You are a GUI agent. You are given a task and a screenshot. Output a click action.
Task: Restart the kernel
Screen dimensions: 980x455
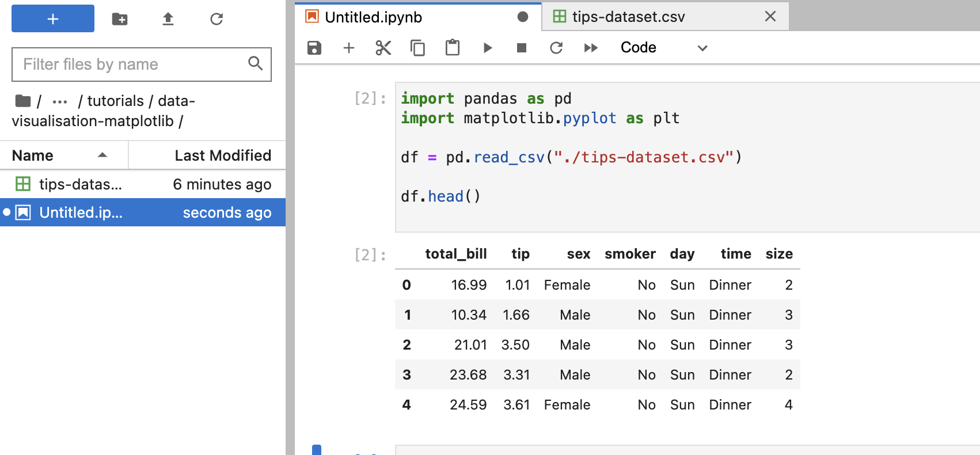tap(556, 48)
